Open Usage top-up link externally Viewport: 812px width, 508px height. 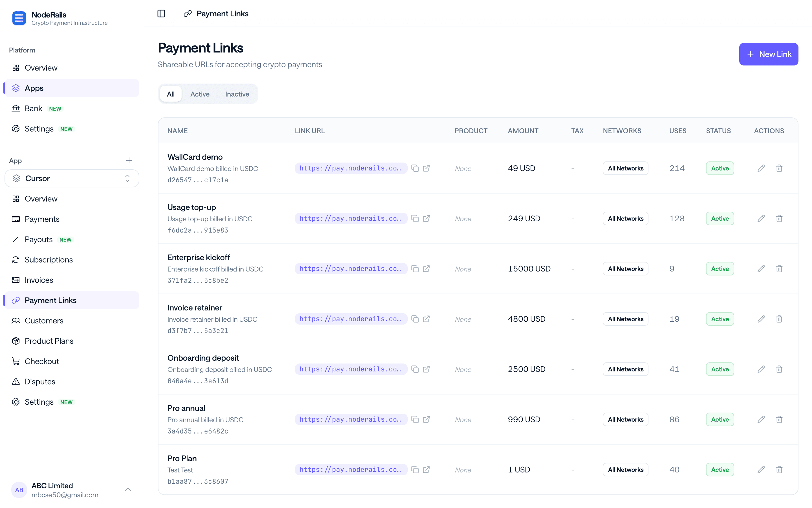[x=427, y=218]
